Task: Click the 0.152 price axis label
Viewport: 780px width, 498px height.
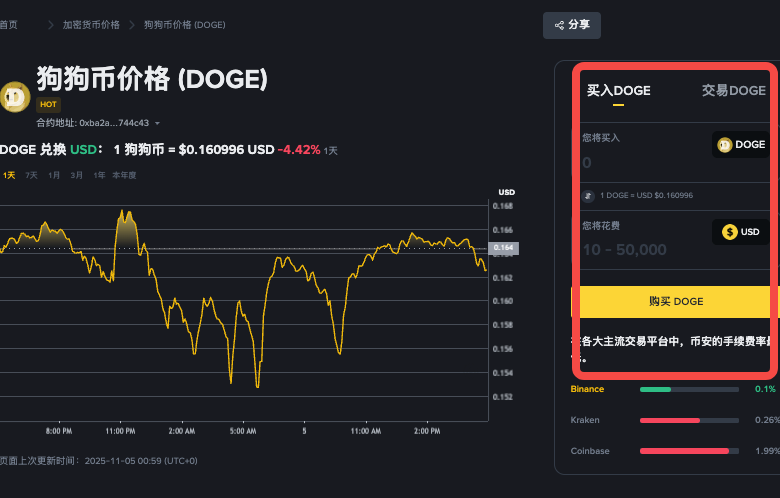Action: click(502, 397)
